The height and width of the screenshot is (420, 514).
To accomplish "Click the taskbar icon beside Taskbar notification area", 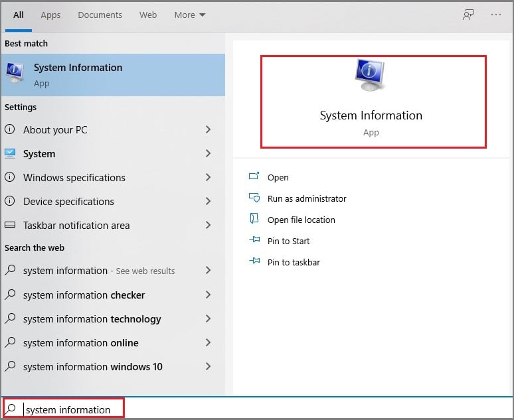I will pos(10,225).
